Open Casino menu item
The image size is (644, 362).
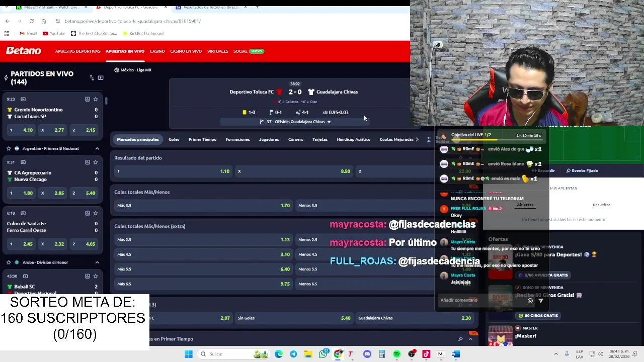pyautogui.click(x=157, y=51)
